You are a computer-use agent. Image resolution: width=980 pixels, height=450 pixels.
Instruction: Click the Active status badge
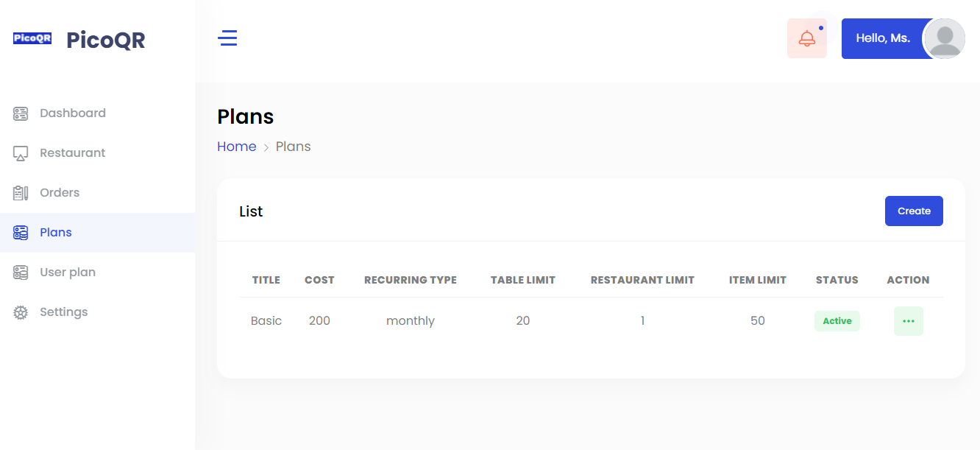tap(837, 321)
